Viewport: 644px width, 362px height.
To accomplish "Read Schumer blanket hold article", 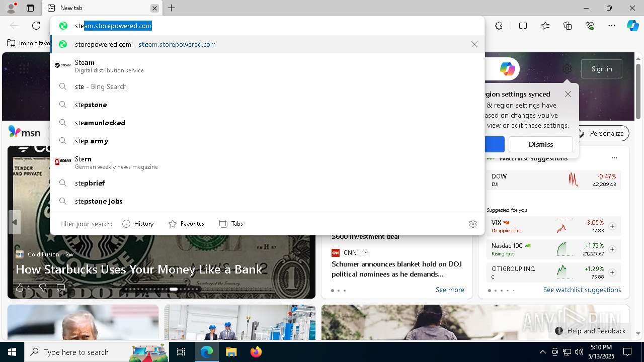I will pyautogui.click(x=396, y=269).
